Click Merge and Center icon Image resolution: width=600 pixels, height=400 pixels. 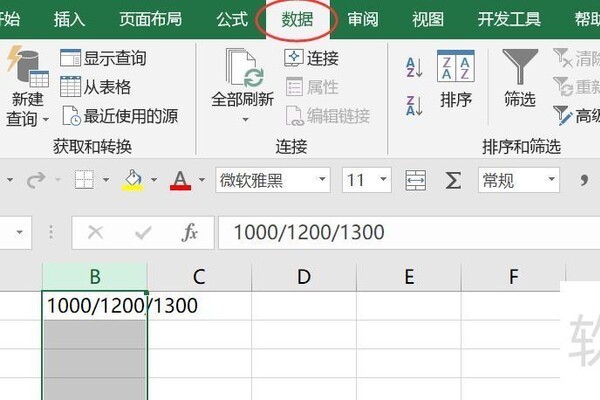[x=416, y=180]
